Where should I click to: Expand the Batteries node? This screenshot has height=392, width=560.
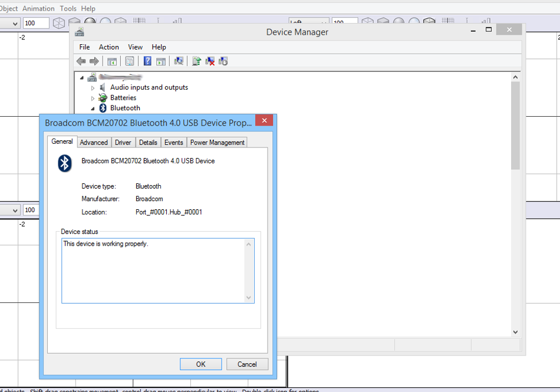(x=93, y=98)
